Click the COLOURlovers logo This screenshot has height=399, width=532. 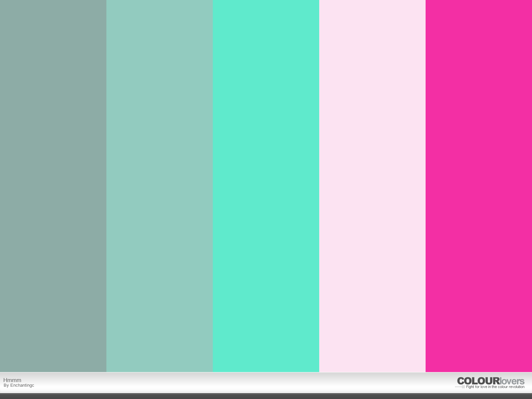coord(491,381)
